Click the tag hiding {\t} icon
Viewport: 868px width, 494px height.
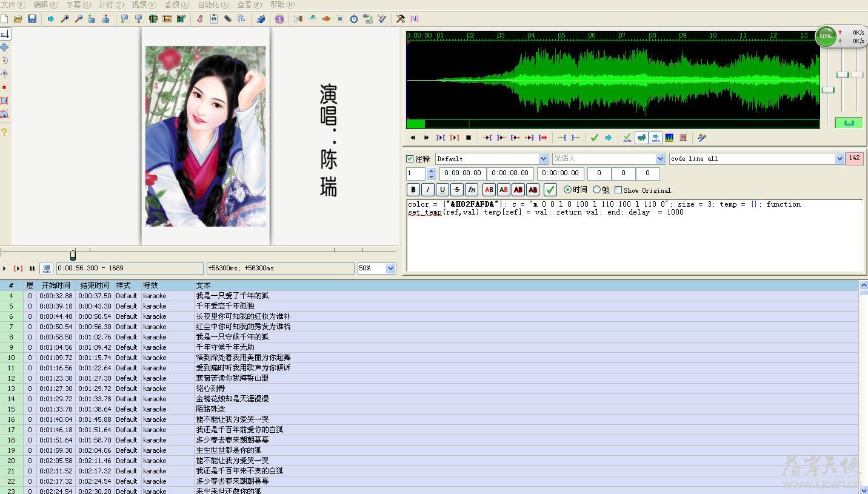[x=415, y=19]
